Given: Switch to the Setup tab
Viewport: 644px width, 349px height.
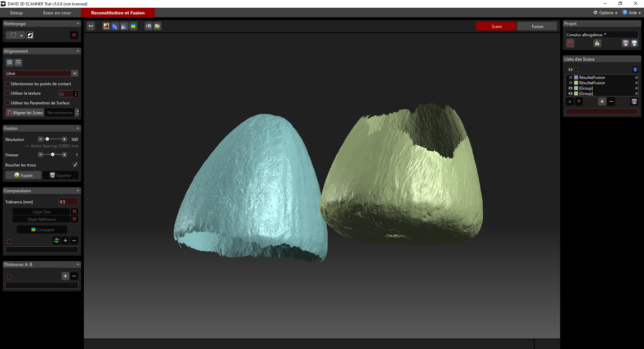Looking at the screenshot, I should coord(16,13).
